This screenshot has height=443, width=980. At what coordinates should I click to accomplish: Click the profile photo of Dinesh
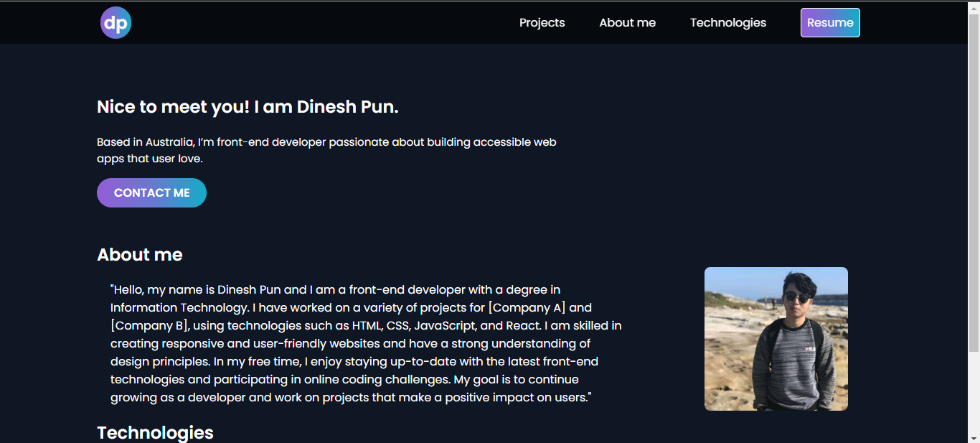point(776,338)
